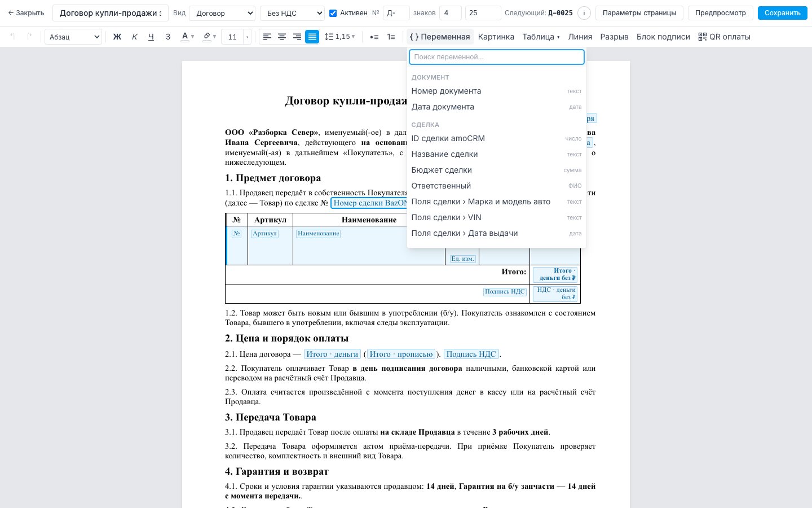The image size is (812, 508).
Task: Open the Абзац paragraph style dropdown
Action: point(74,37)
